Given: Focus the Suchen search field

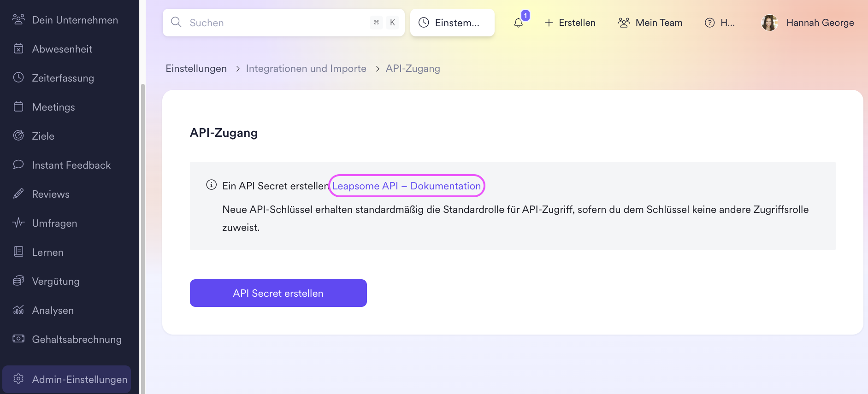Looking at the screenshot, I should pyautogui.click(x=283, y=23).
